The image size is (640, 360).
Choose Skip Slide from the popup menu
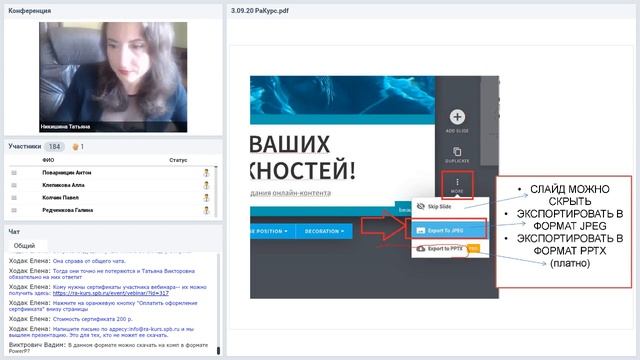click(450, 207)
